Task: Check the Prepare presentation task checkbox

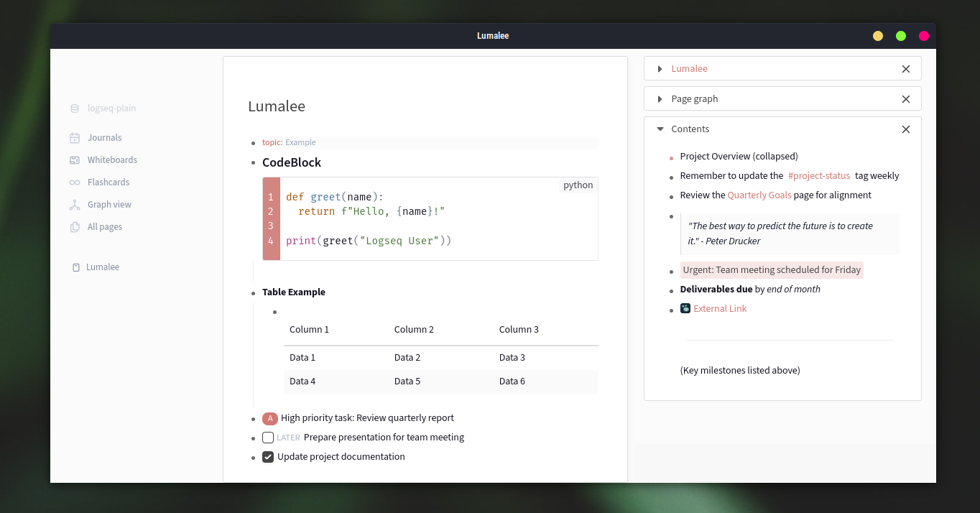Action: click(268, 438)
